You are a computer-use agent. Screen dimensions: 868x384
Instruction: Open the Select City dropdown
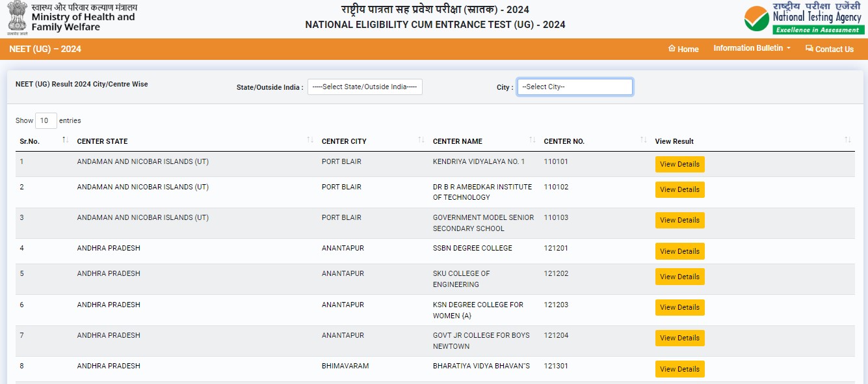[x=574, y=87]
